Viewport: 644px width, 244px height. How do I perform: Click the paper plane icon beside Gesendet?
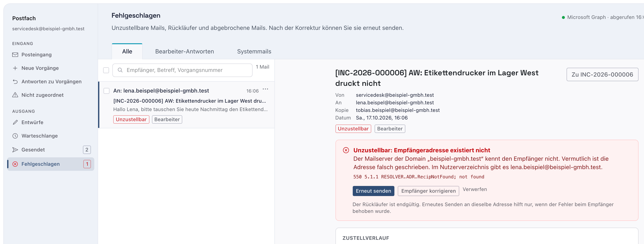click(x=15, y=150)
